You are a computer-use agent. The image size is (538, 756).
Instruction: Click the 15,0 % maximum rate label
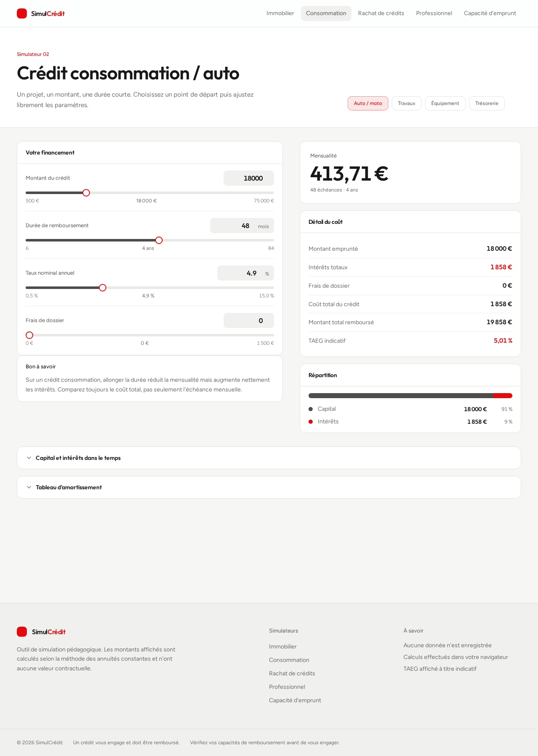point(266,296)
